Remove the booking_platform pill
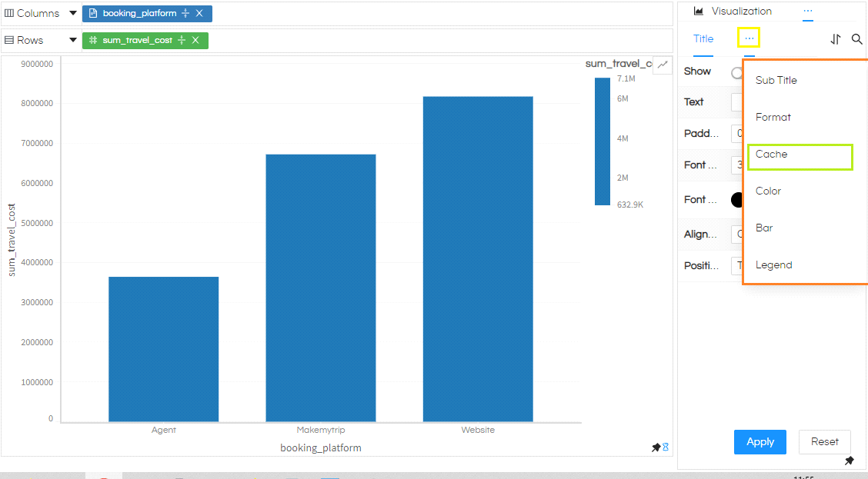 [199, 13]
